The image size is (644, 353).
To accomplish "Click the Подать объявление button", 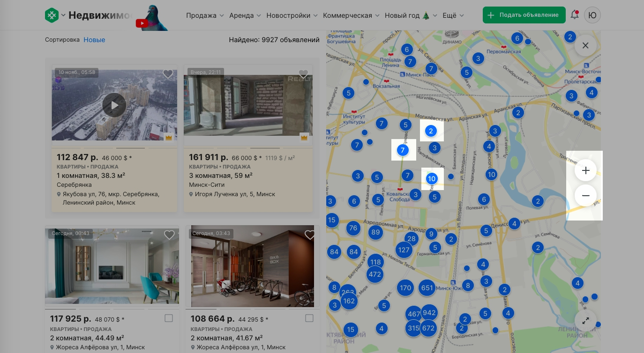I will (524, 15).
